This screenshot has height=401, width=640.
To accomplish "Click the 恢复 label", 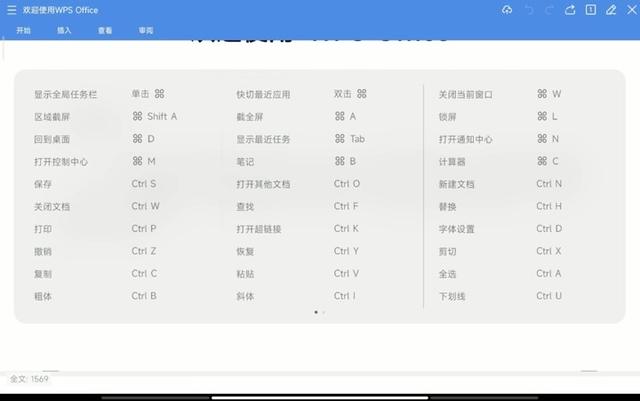I will (x=245, y=252).
